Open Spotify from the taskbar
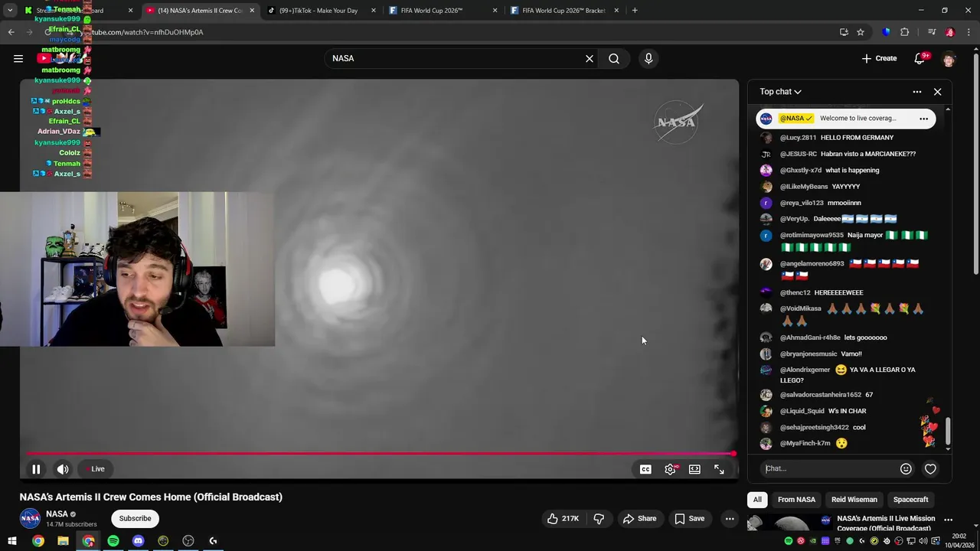The height and width of the screenshot is (551, 980). coord(113,541)
